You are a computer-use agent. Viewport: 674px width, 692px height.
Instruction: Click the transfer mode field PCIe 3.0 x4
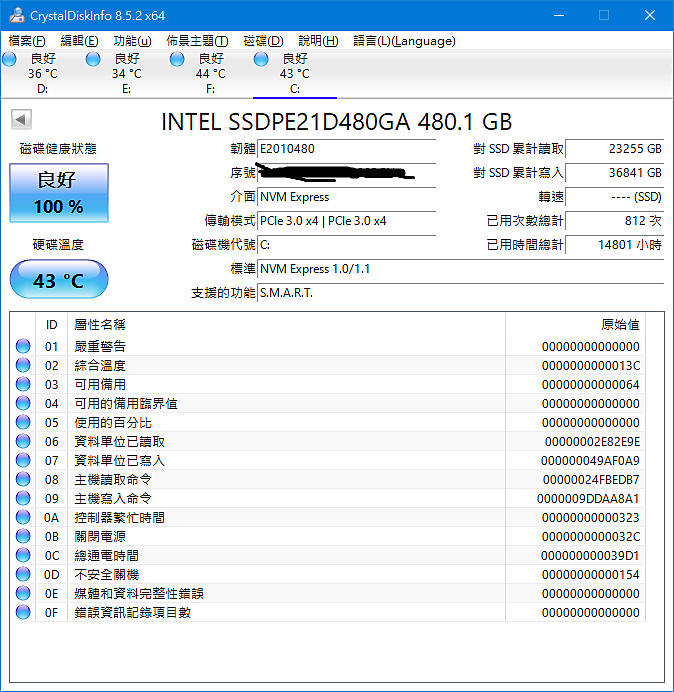click(346, 221)
